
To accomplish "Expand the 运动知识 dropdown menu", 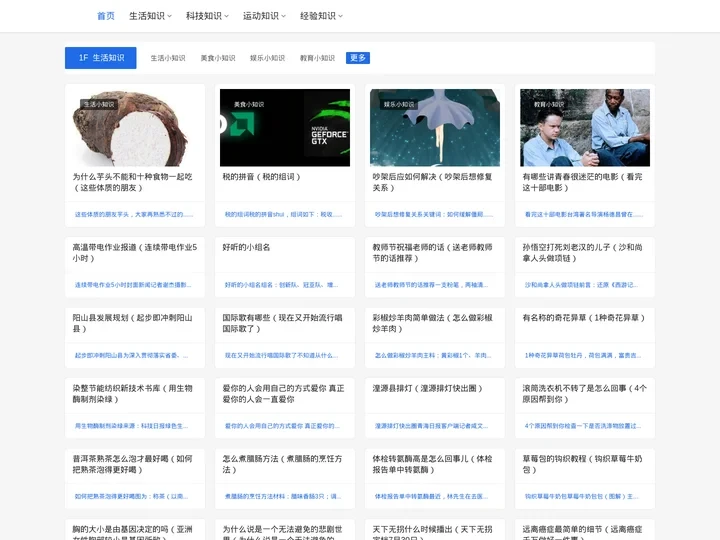I will pos(264,16).
